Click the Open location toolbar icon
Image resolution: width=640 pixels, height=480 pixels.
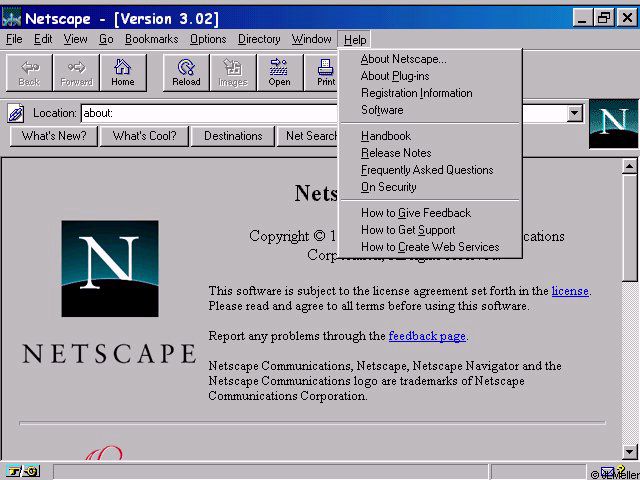(x=280, y=73)
